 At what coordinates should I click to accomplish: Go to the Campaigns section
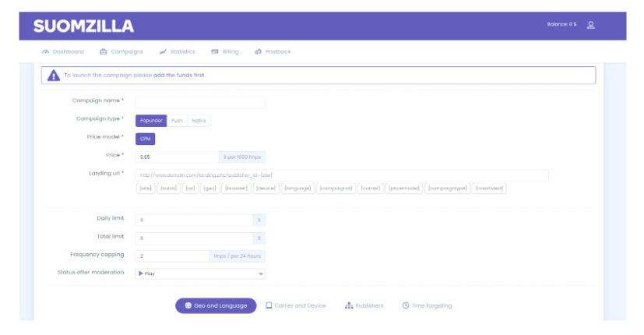tap(121, 51)
